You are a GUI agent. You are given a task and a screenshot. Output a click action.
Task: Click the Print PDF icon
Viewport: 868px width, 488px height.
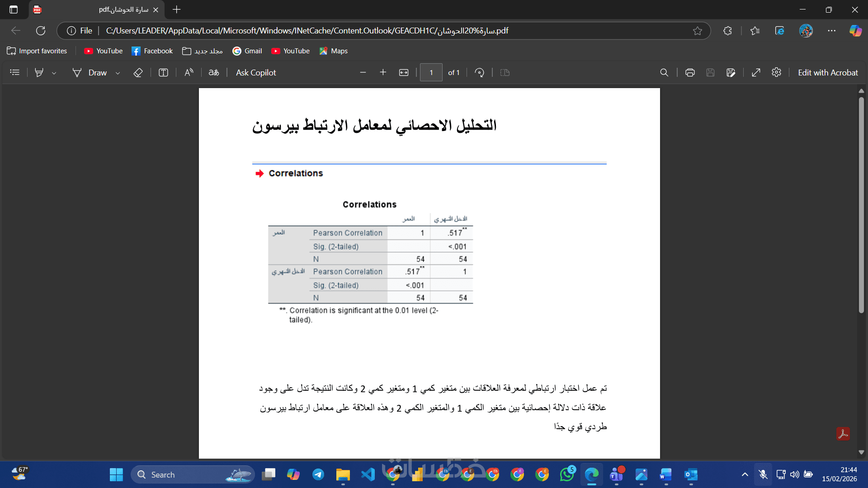click(690, 72)
